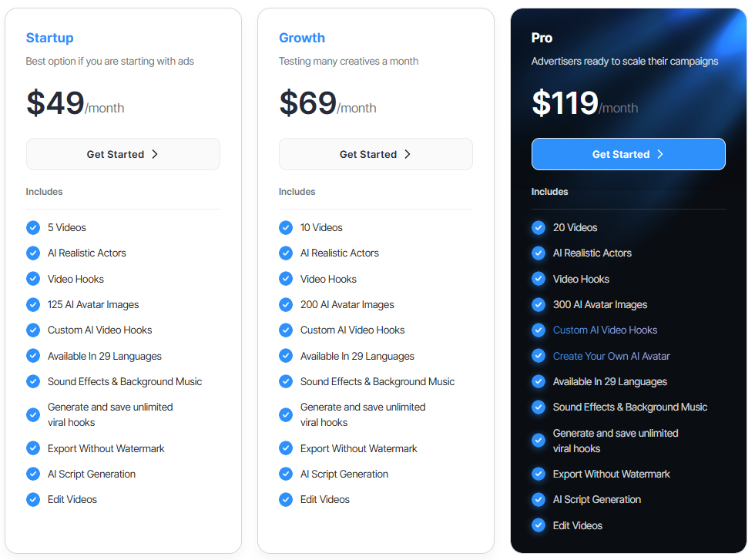Viewport: 755px width, 560px height.
Task: Click Pro's 'Includes' label
Action: pos(549,192)
